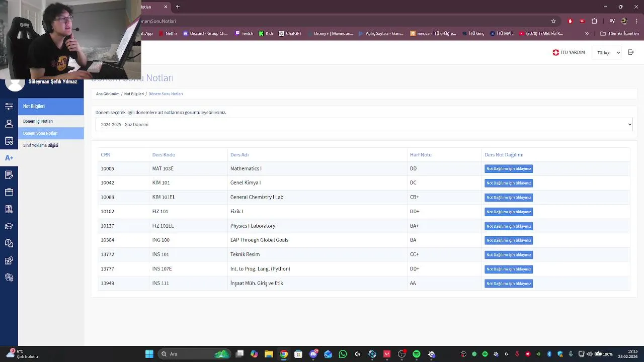Show grade distribution for Int. to Prog. Lang.
Viewport: 644px width, 362px height.
point(509,269)
